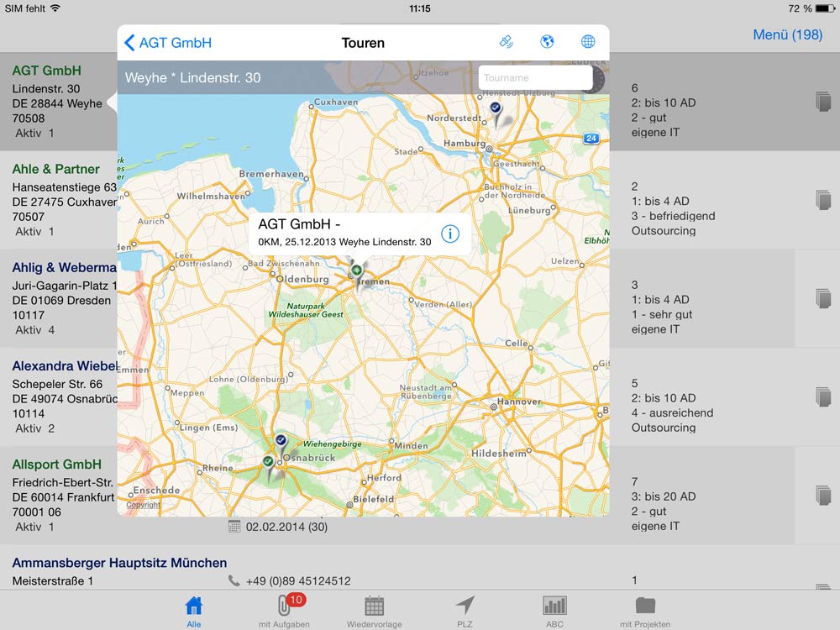The image size is (840, 630).
Task: Tap '1 - sehr gut' in Ahlig & Weberma row
Action: [662, 314]
